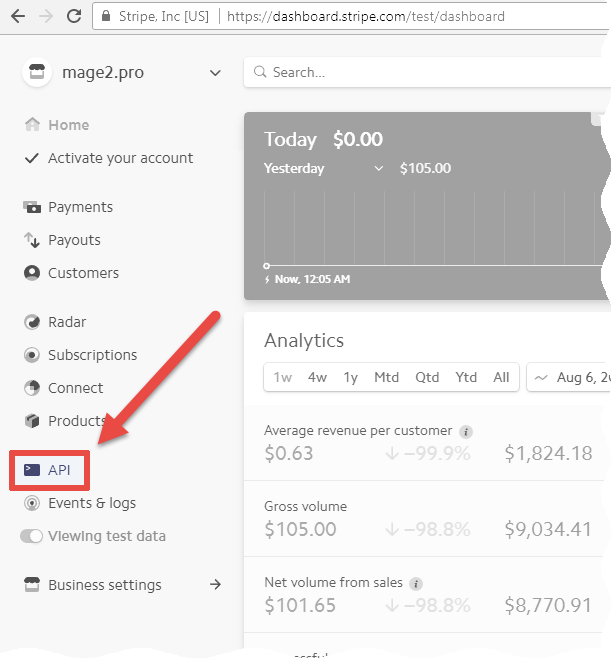Viewport: 612px width, 659px height.
Task: Click the $0.63 average revenue value
Action: (x=289, y=453)
